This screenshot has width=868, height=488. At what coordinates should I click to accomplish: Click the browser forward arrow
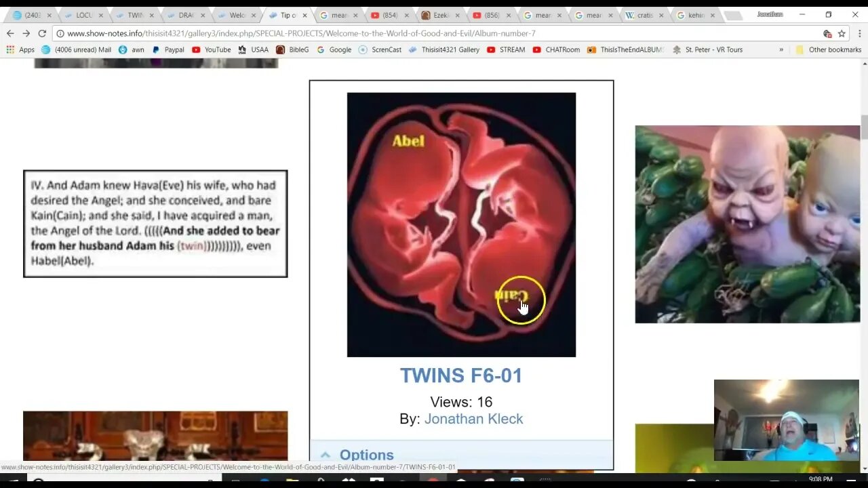click(26, 33)
